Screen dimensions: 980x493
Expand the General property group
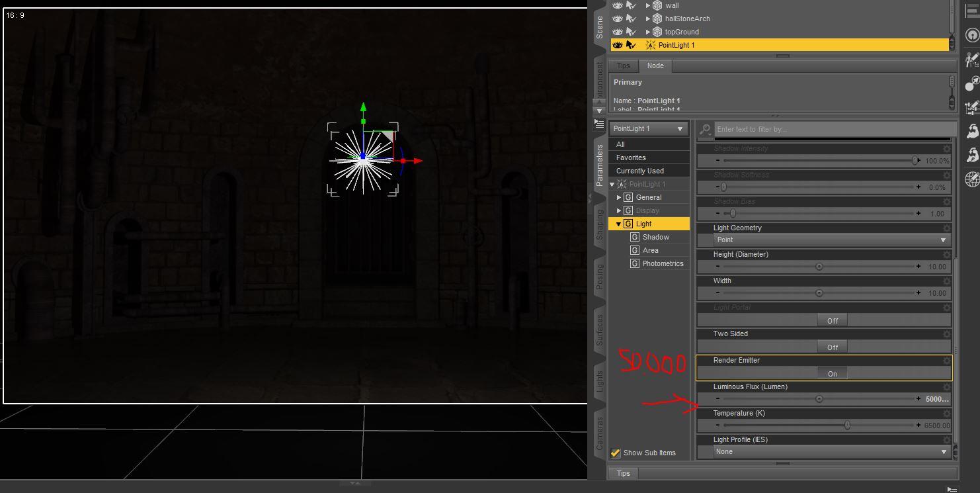(619, 197)
